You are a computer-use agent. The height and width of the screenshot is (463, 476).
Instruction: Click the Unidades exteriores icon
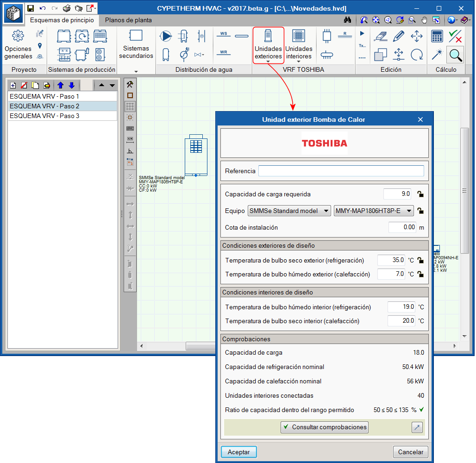268,36
